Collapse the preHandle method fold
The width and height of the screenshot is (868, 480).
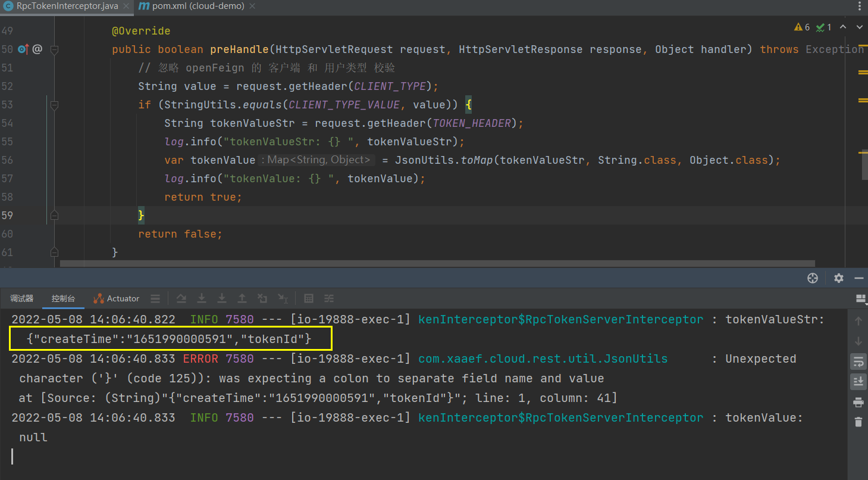tap(54, 49)
